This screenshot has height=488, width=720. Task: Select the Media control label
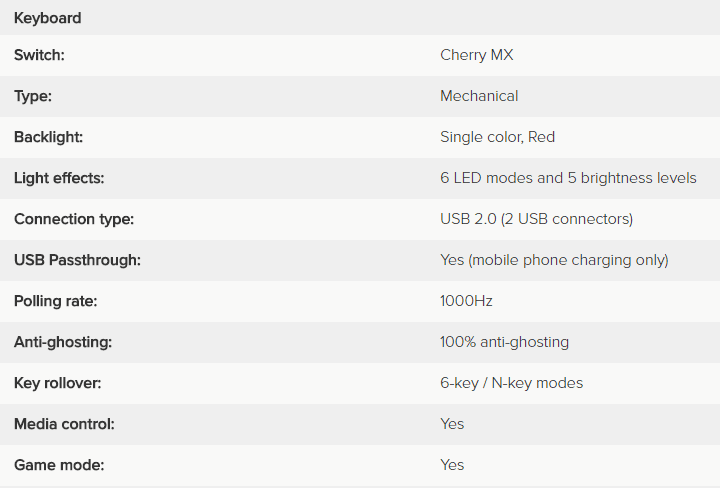pos(64,424)
